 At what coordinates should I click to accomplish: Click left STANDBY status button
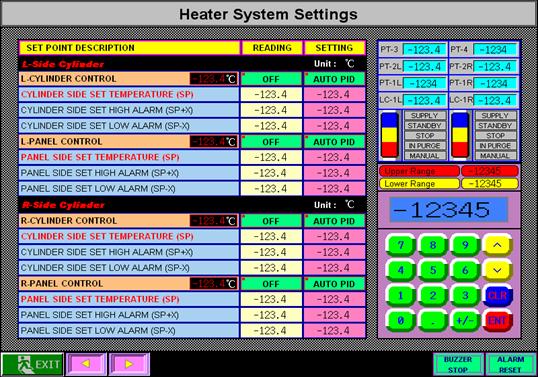425,126
